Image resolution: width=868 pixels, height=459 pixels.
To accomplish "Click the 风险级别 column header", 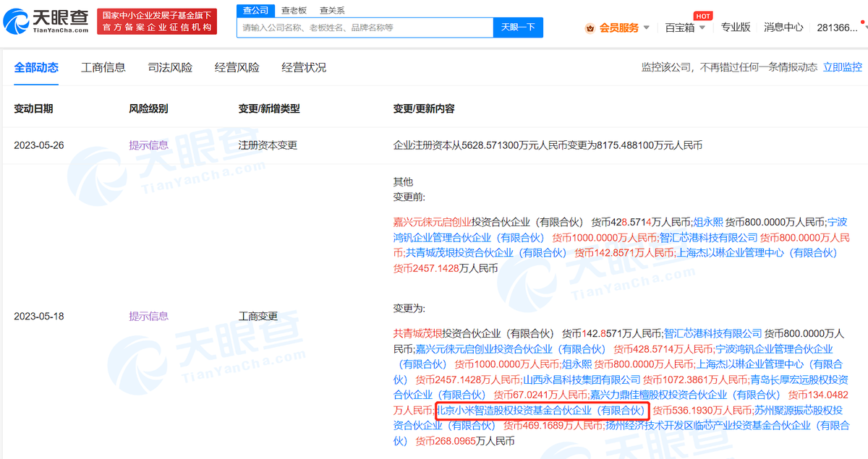I will (148, 108).
